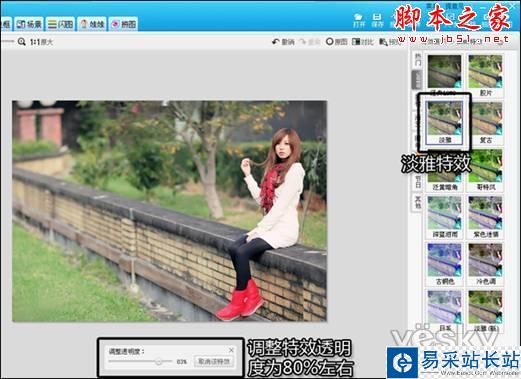
Task: Apply the pale blue-green effect left of 紫色迷情
Action: click(x=445, y=217)
